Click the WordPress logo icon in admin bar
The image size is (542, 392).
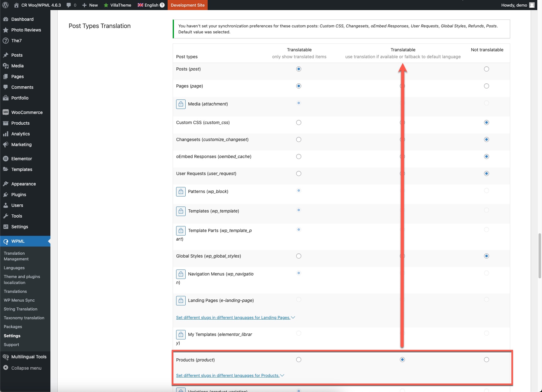click(x=5, y=5)
